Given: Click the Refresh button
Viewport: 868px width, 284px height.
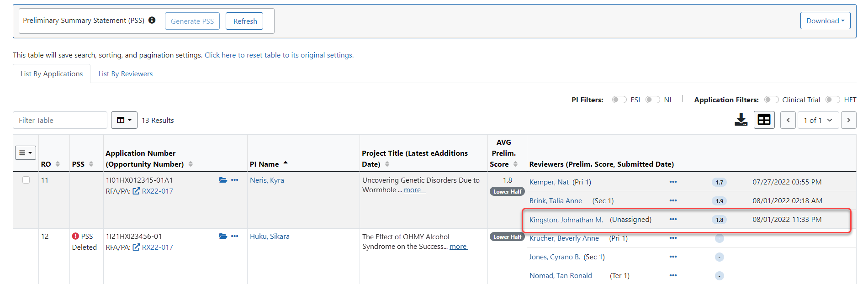Looking at the screenshot, I should [244, 21].
